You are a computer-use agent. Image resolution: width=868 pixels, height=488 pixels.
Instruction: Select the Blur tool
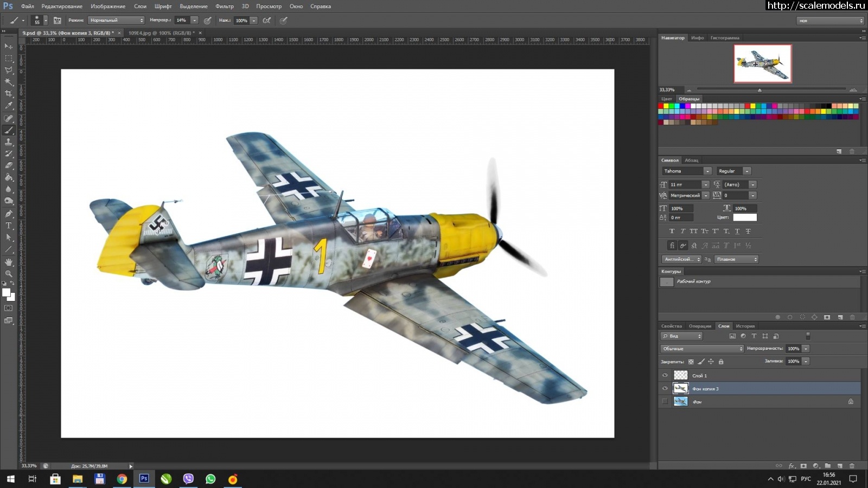tap(9, 189)
